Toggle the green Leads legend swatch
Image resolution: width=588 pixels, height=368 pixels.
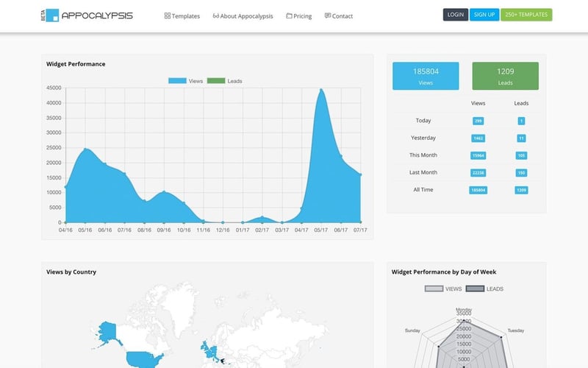[x=216, y=81]
